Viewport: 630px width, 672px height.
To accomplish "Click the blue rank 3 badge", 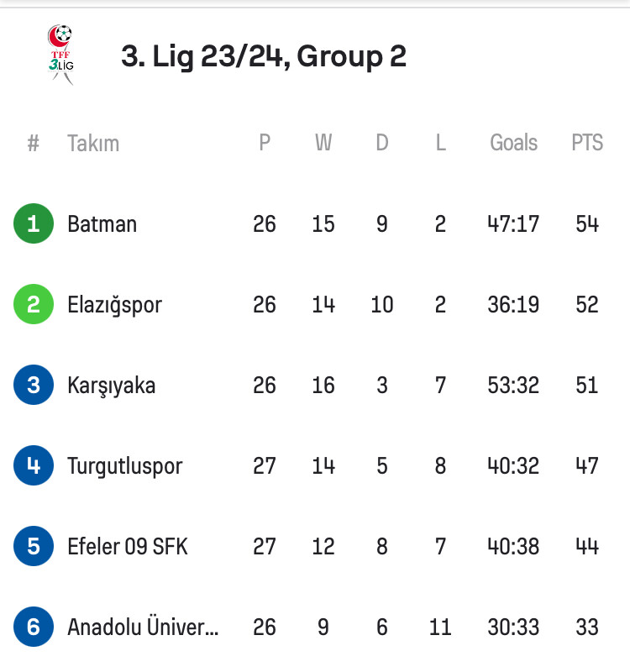I will 34,385.
